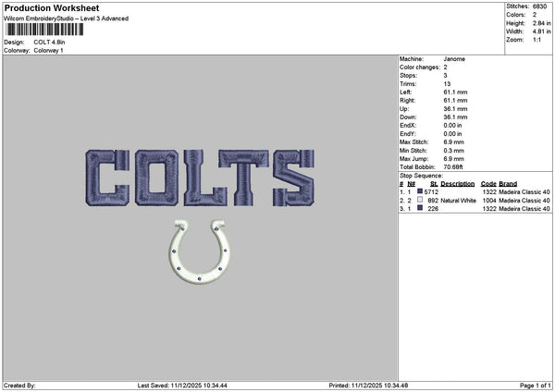
Task: Click the Page 1 of 1 indicator
Action: [536, 386]
